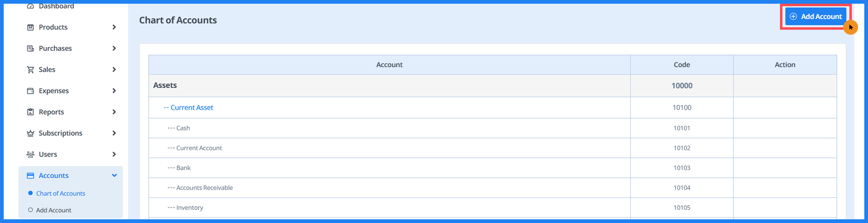Click the Inventory account row

coord(493,208)
